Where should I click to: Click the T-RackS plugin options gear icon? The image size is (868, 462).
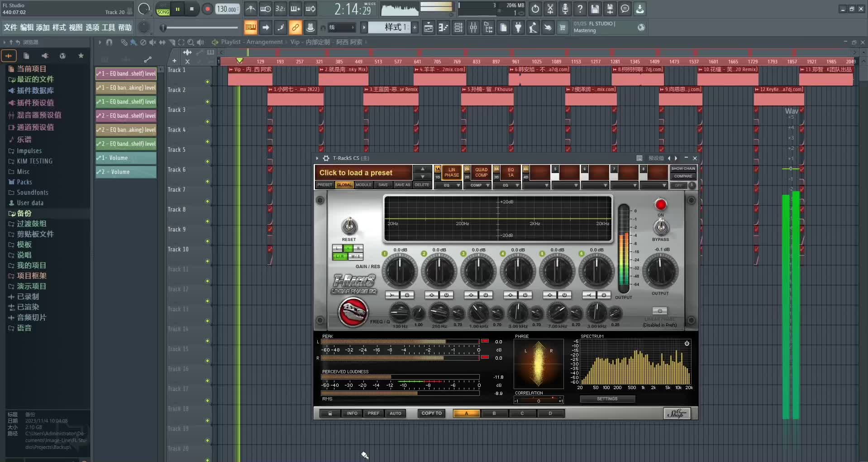[x=326, y=158]
